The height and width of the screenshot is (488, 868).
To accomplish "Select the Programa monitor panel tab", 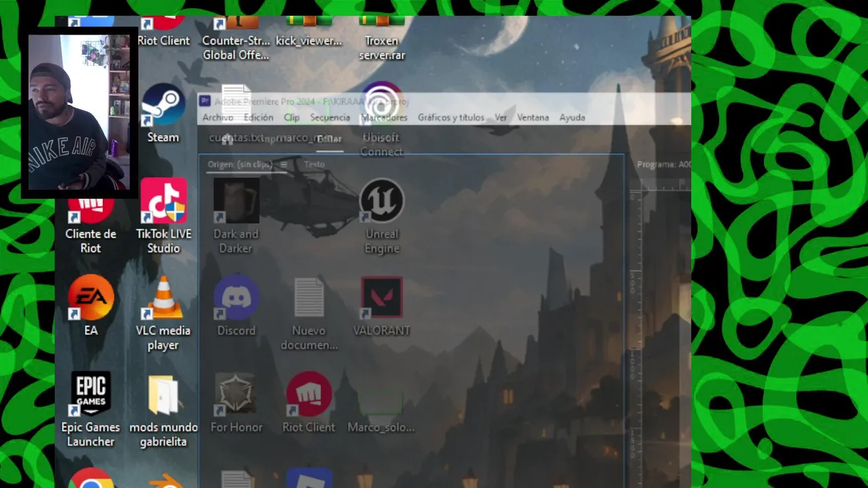I will coord(663,164).
